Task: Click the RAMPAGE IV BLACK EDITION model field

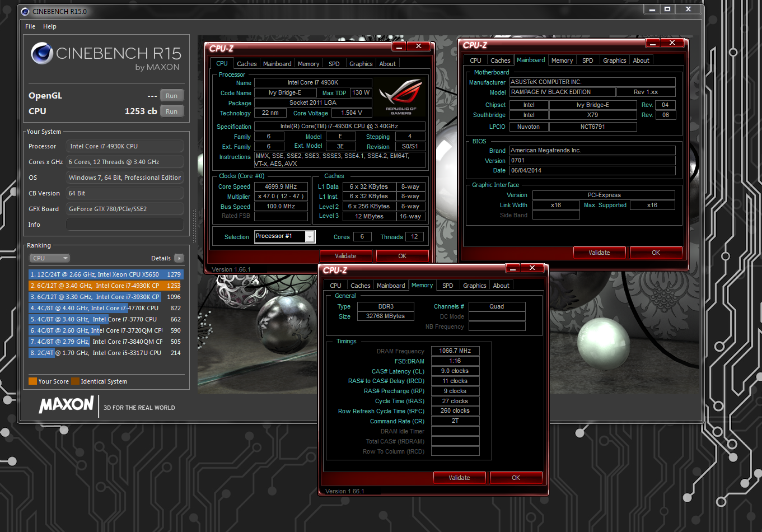Action: 562,92
